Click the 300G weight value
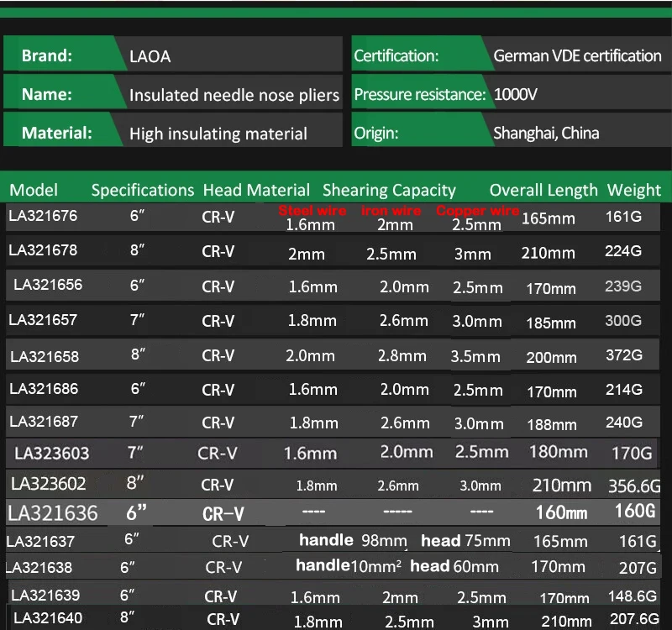Viewport: 672px width, 630px height. 623,321
